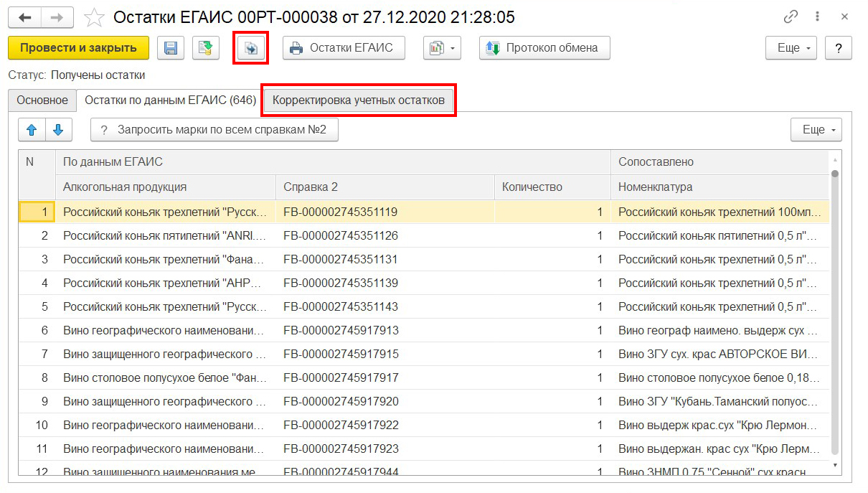This screenshot has height=493, width=868.
Task: Select cell FB-000002745917920
Action: [x=385, y=401]
